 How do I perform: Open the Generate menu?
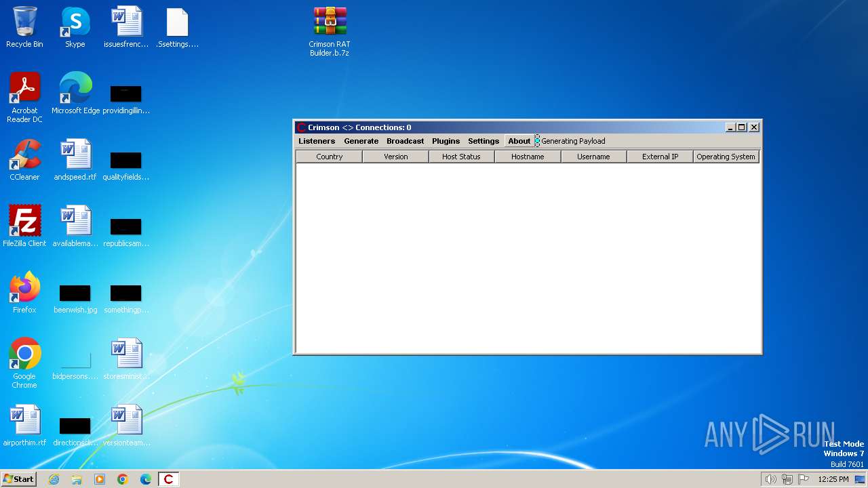361,141
